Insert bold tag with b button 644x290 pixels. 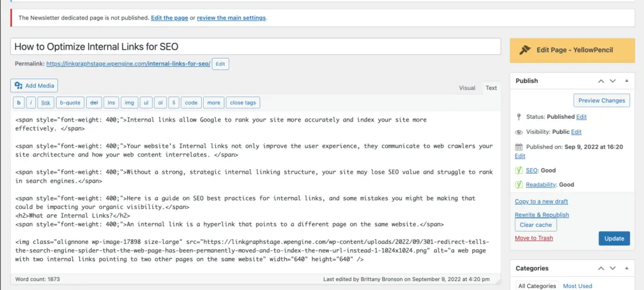[x=18, y=103]
